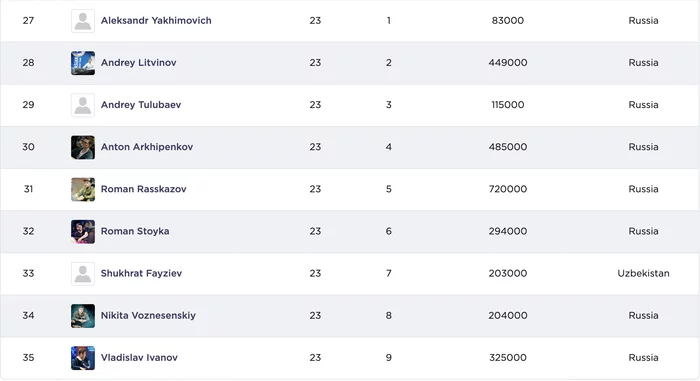Open Nikita Voznesenskiy's avatar image
This screenshot has height=381, width=700.
pos(83,316)
